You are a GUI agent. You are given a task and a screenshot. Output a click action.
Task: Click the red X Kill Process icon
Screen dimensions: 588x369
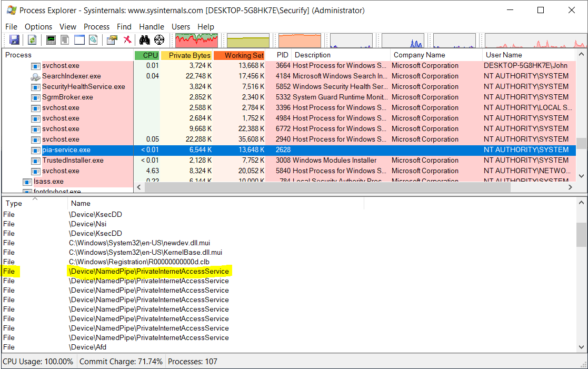(127, 40)
